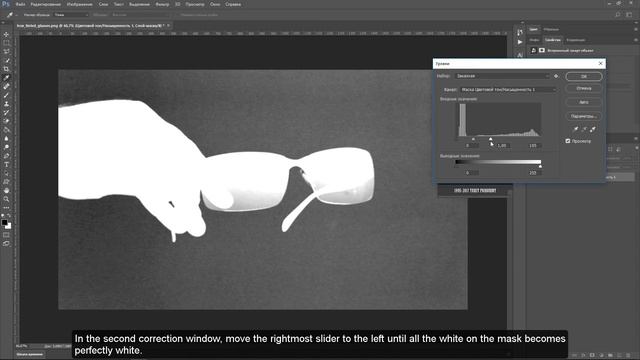The height and width of the screenshot is (360, 640).
Task: Select the Blur tool
Action: click(x=6, y=138)
